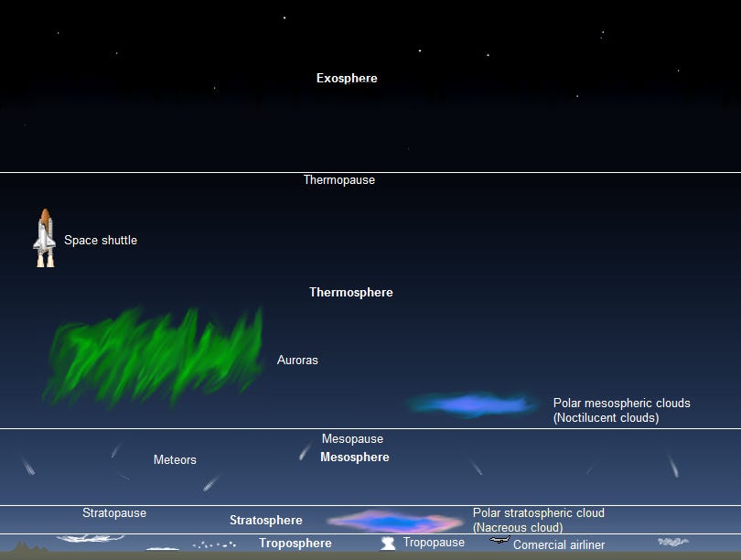Screen dimensions: 741x560
Task: Toggle the Mesosphere label
Action: click(x=353, y=457)
